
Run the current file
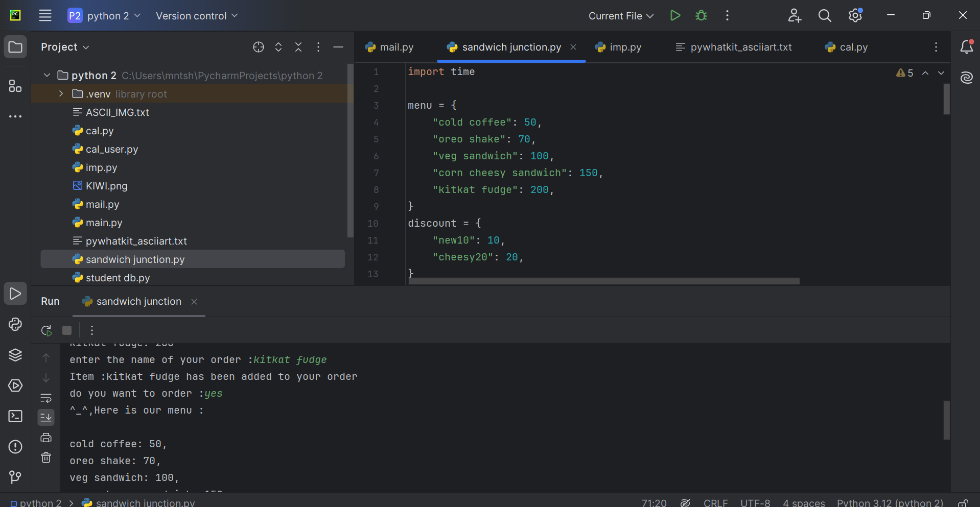[675, 15]
